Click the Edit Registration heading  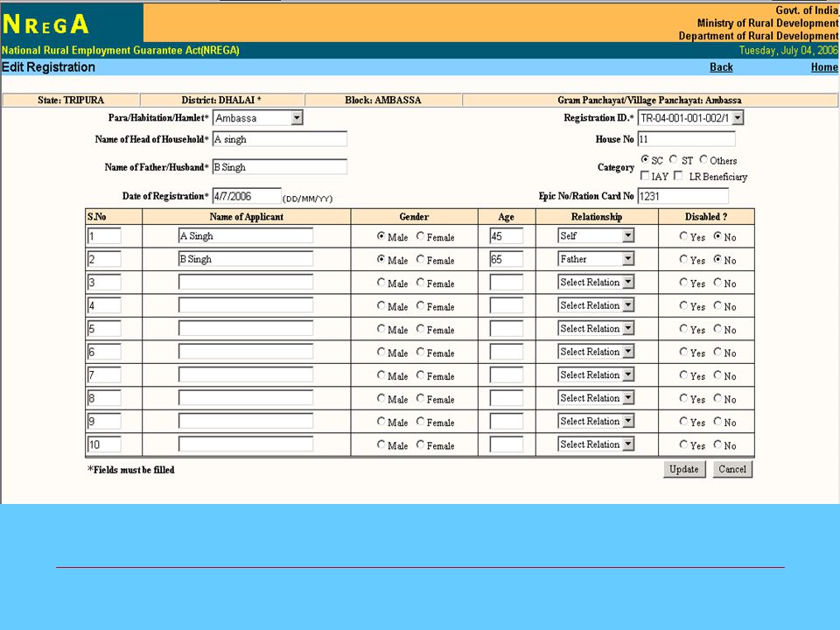[x=49, y=67]
